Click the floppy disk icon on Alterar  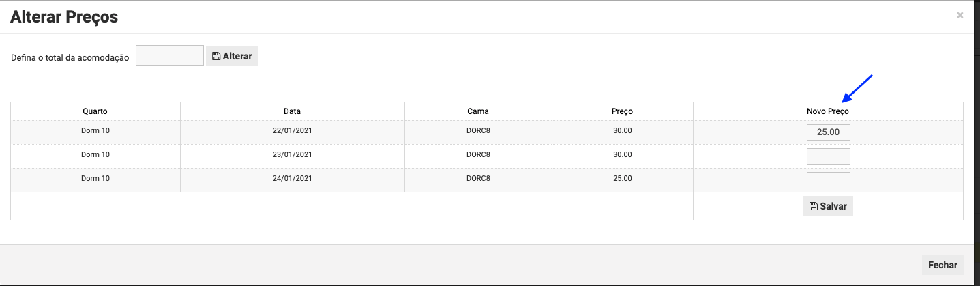point(216,56)
